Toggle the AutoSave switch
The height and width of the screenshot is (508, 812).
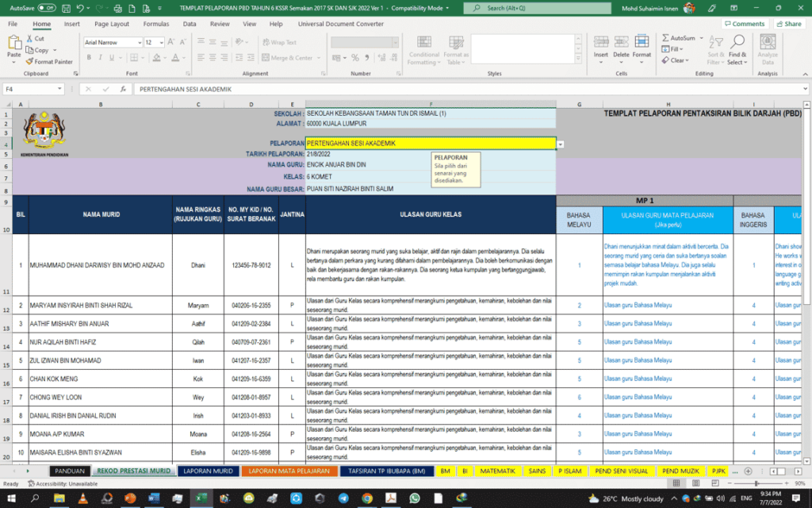(47, 8)
